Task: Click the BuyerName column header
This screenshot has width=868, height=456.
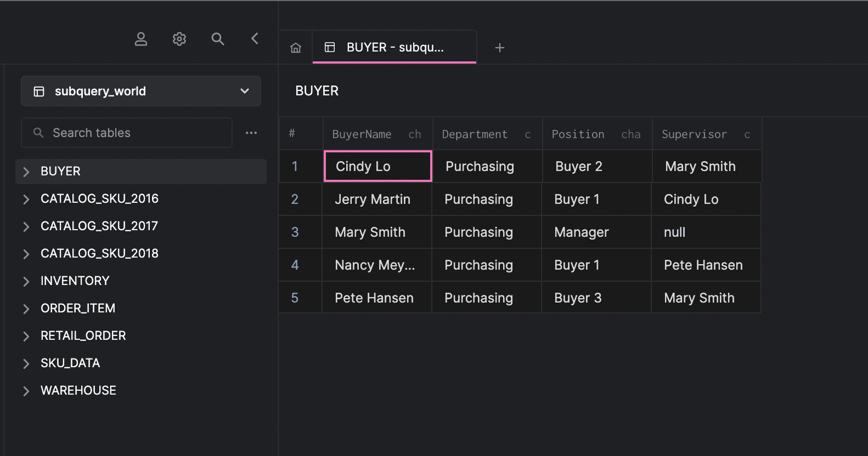Action: [362, 134]
